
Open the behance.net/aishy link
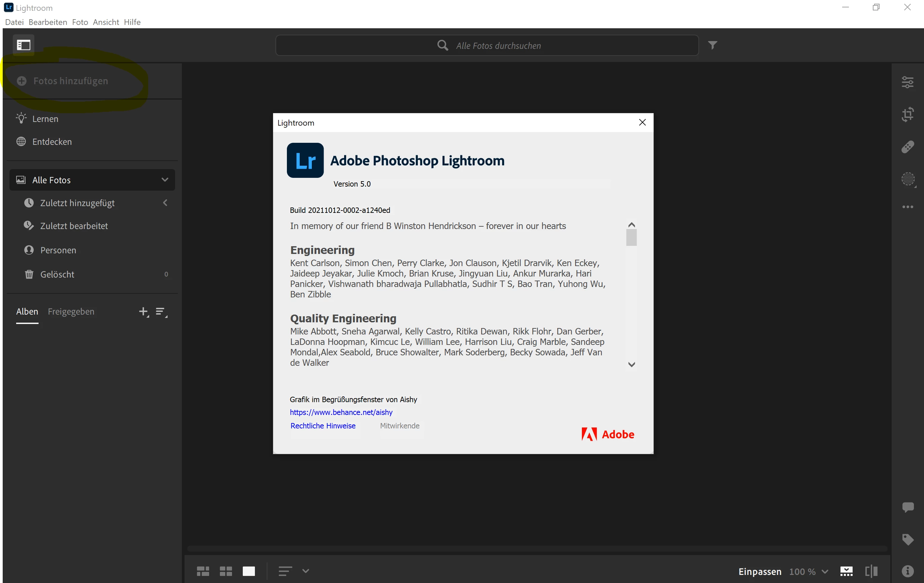coord(341,412)
